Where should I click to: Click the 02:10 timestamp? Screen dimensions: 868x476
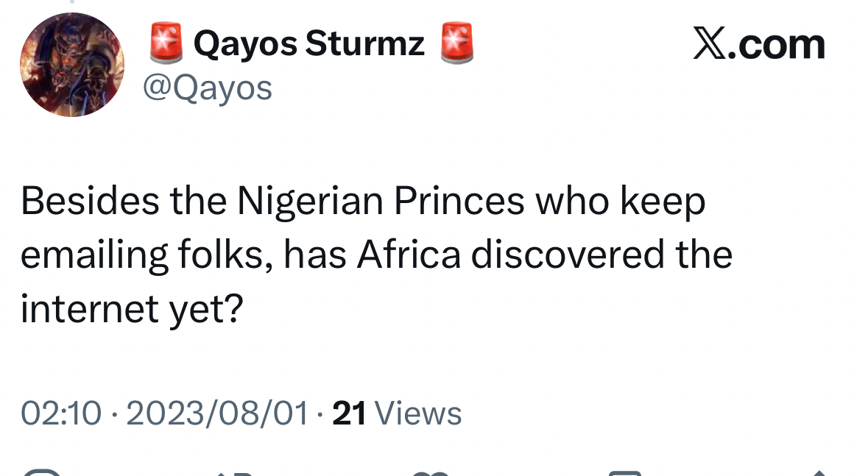60,413
